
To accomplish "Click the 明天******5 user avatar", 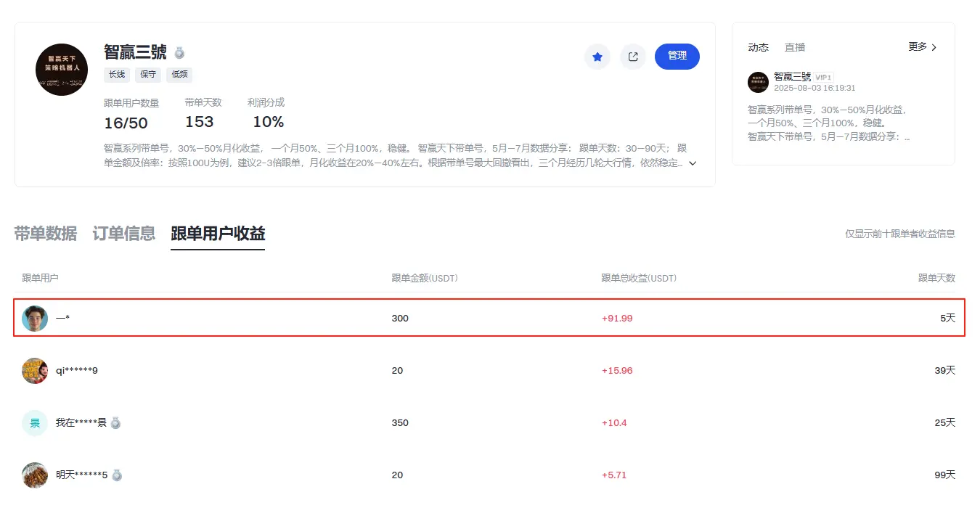I will (35, 475).
